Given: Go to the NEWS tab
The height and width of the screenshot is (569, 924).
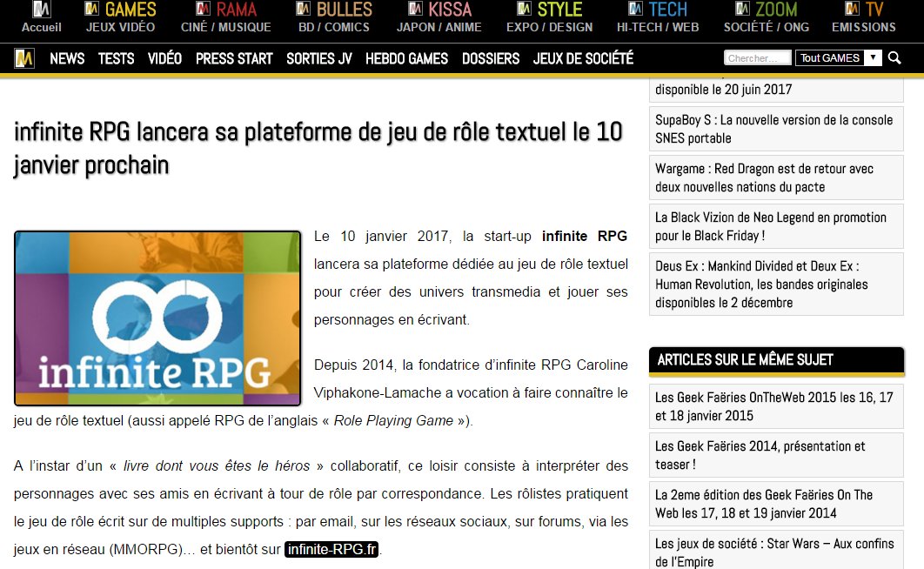Looking at the screenshot, I should coord(67,58).
